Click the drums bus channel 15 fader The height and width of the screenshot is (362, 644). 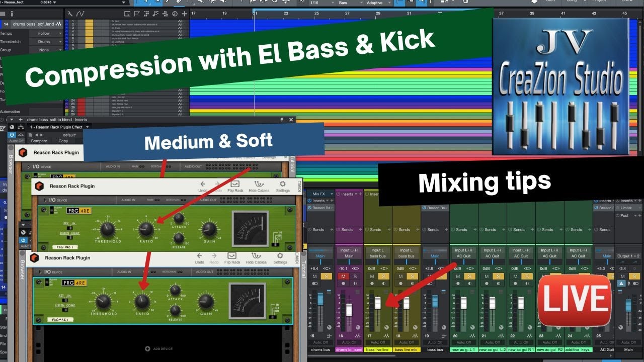pos(320,300)
